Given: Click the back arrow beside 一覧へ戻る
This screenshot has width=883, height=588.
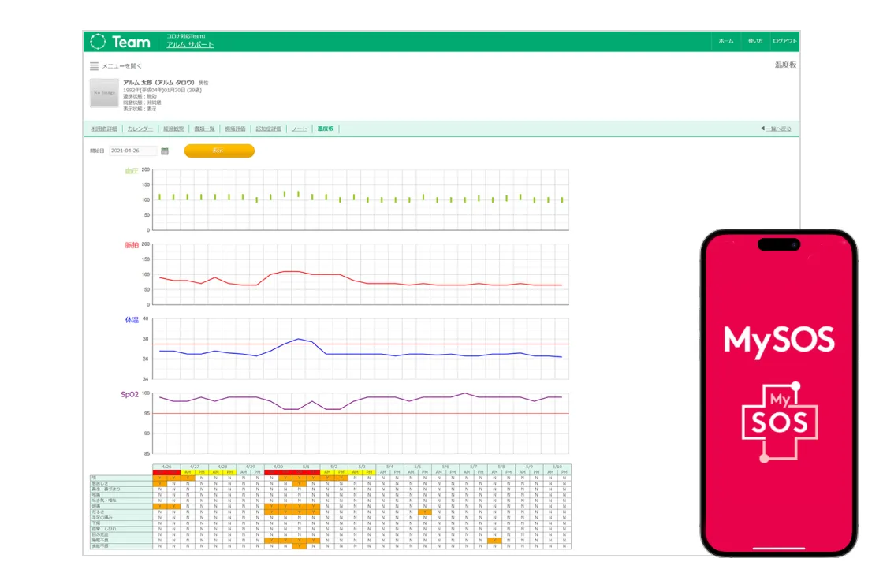Looking at the screenshot, I should [762, 128].
